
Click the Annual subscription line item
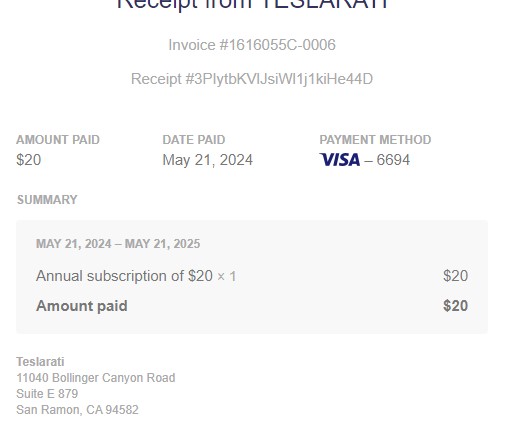point(136,276)
